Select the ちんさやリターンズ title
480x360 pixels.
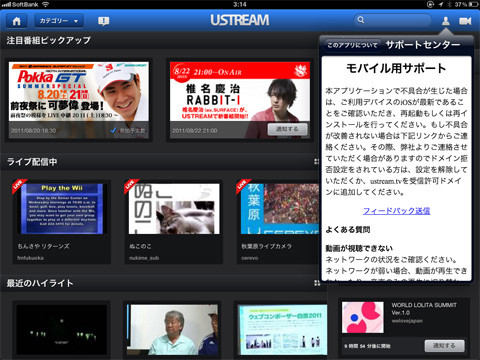(44, 246)
